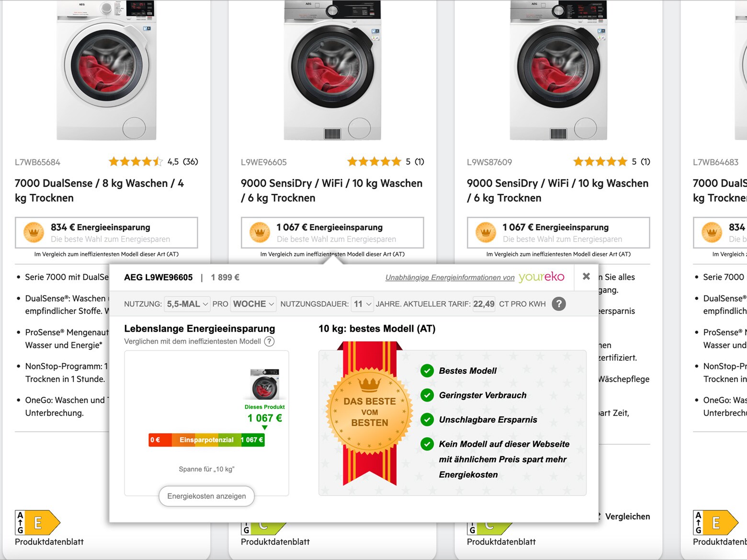Open the 11 years Nutzungsdauer dropdown
This screenshot has width=747, height=560.
(362, 304)
